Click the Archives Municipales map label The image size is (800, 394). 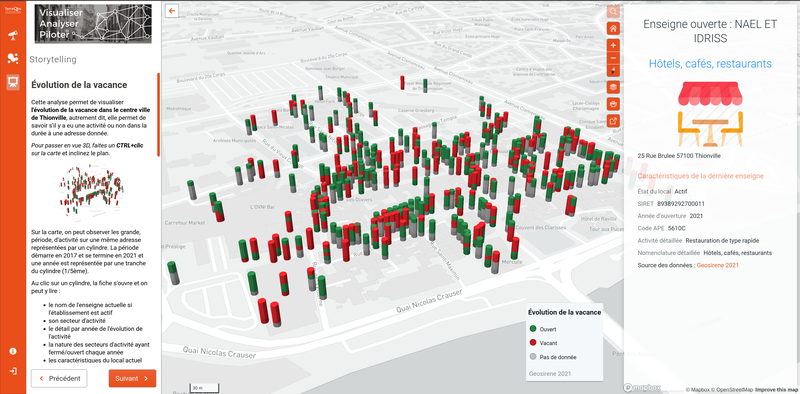coord(233,141)
